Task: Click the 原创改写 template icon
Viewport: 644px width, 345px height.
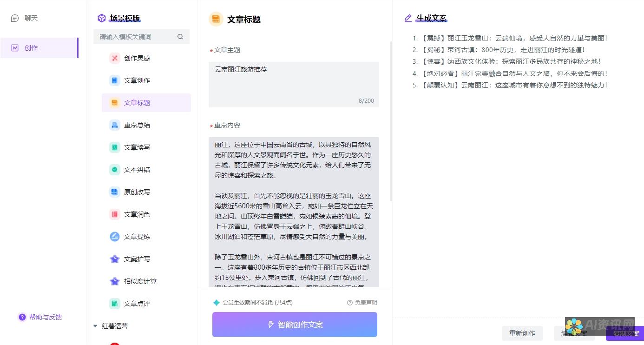Action: [115, 192]
